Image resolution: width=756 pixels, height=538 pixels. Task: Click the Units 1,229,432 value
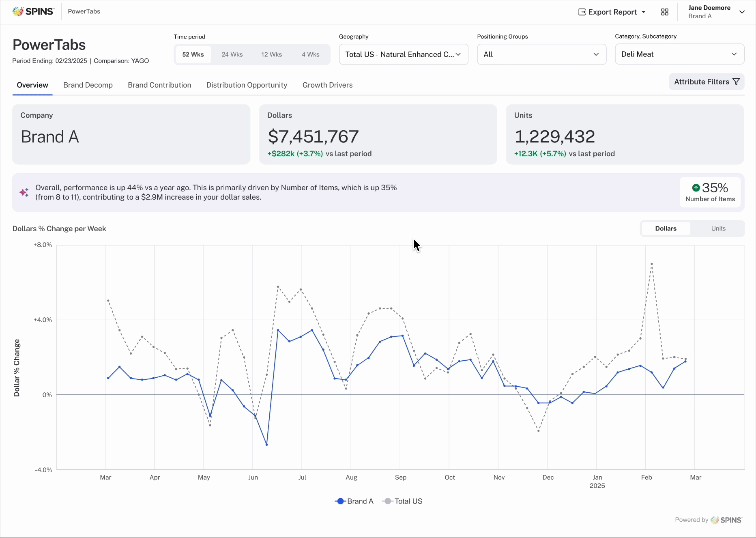click(554, 137)
